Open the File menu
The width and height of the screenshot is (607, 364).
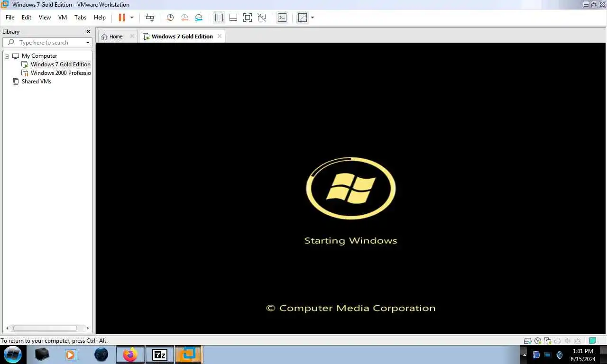point(10,18)
